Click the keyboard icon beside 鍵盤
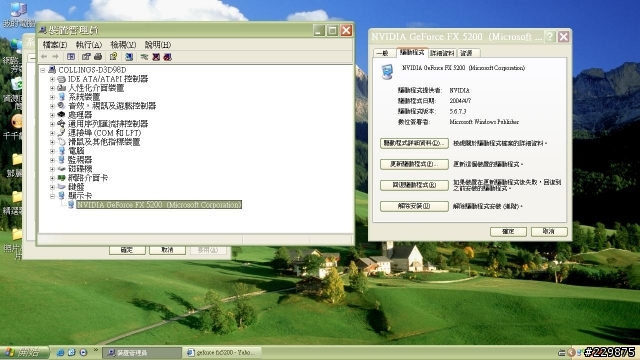Viewport: 640px width, 360px height. [x=62, y=187]
